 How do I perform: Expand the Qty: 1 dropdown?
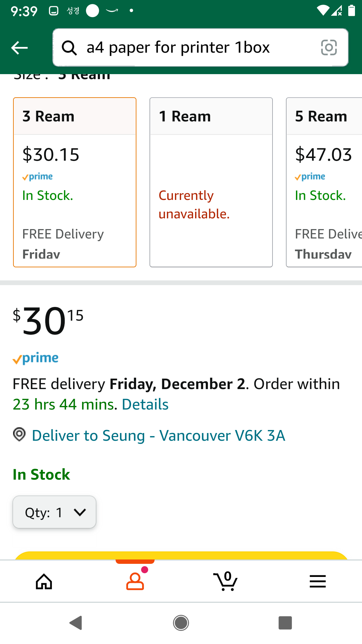coord(54,512)
